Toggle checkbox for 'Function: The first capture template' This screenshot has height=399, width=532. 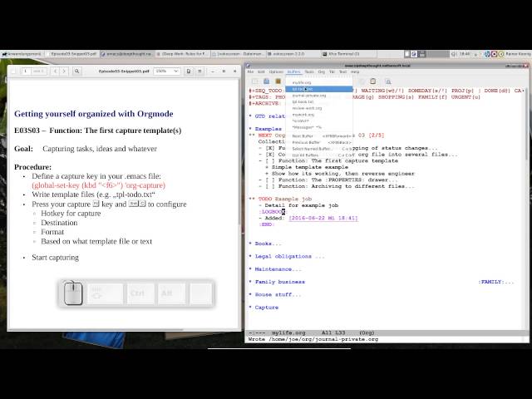[x=270, y=160]
